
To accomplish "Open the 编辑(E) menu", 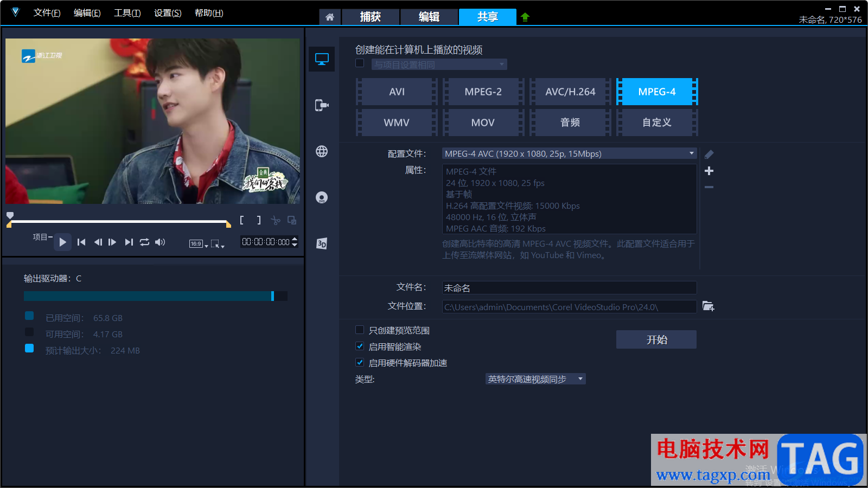I will [x=87, y=13].
